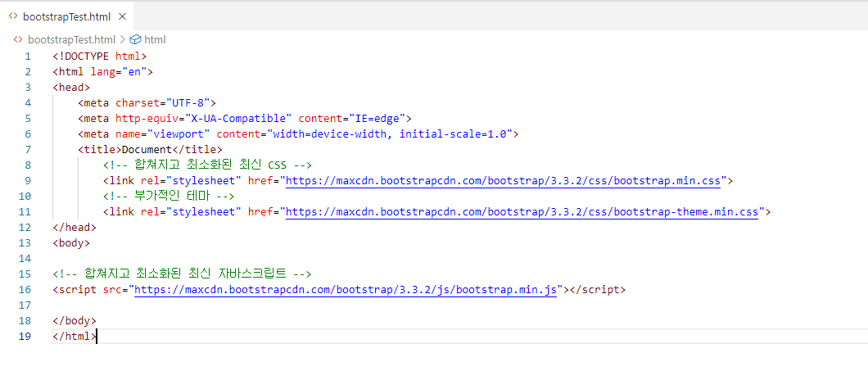Open the bootstrap.min.js script URL link
Viewport: 868px width, 371px height.
coord(346,289)
